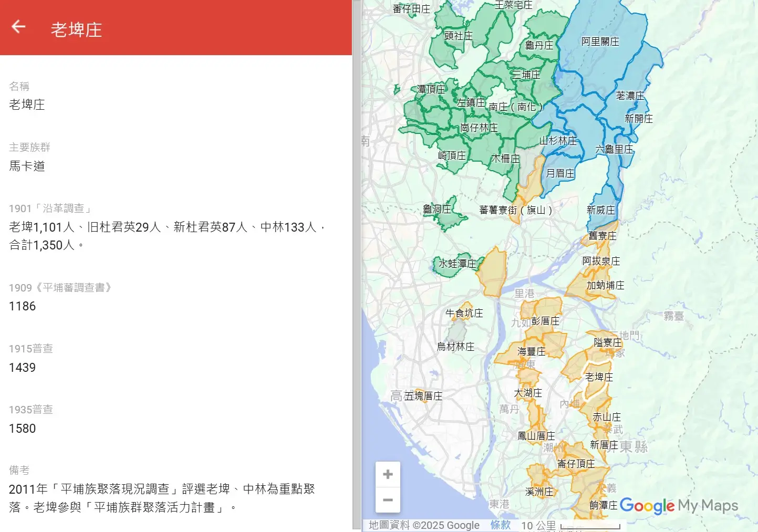
Task: Click the 烏材林庄 gray polygon
Action: click(456, 333)
